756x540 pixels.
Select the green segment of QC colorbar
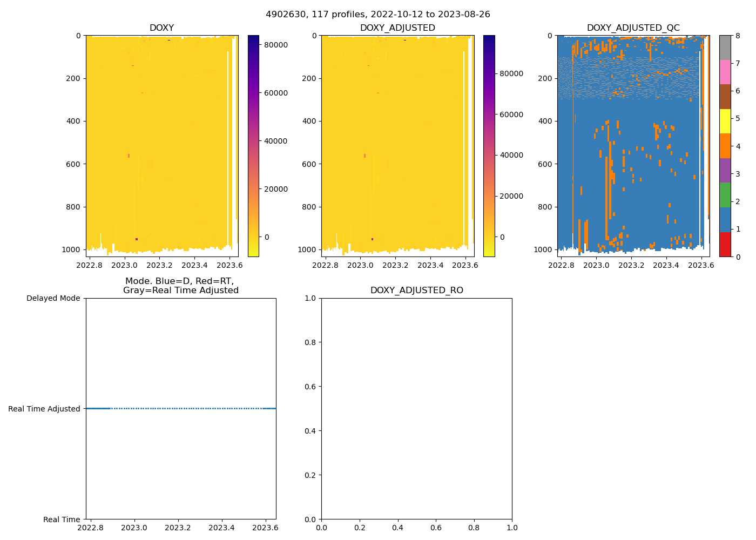[725, 195]
